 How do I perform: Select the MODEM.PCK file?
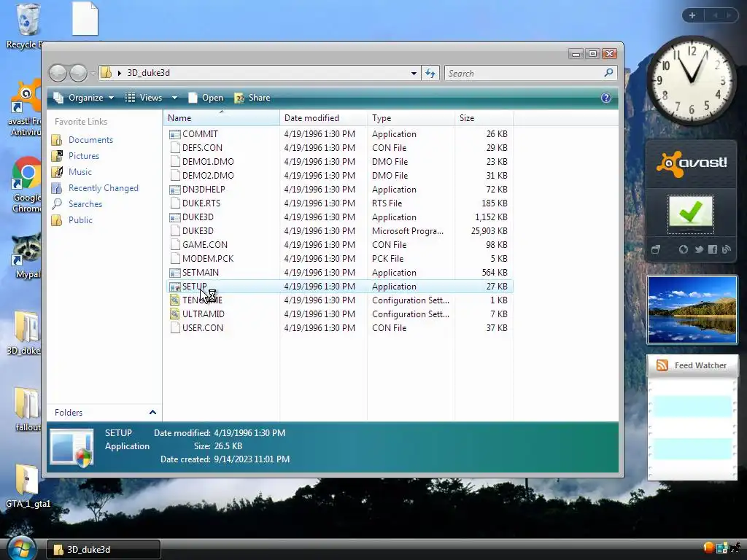click(x=339, y=258)
